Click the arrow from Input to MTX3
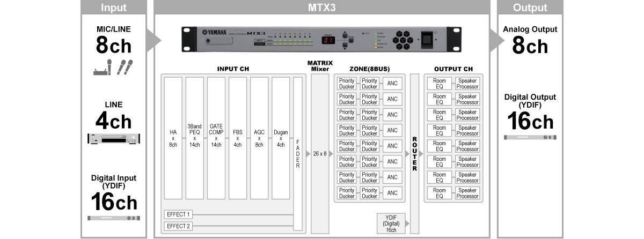644x239 pixels. [x=153, y=39]
